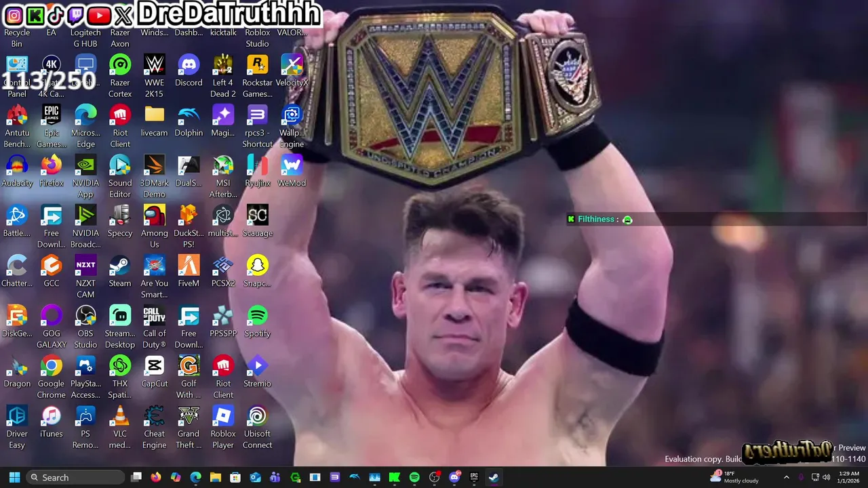
Task: Select the Speccy desktop icon
Action: click(120, 221)
